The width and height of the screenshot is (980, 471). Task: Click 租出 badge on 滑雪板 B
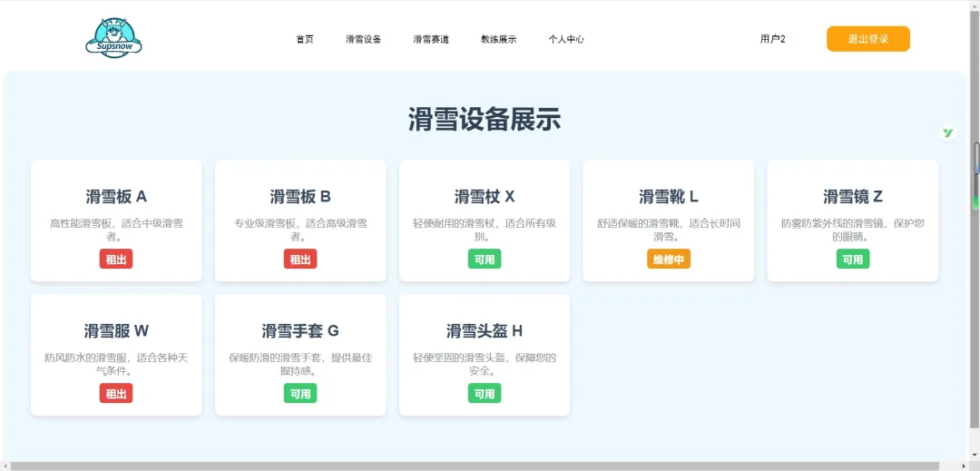point(300,260)
